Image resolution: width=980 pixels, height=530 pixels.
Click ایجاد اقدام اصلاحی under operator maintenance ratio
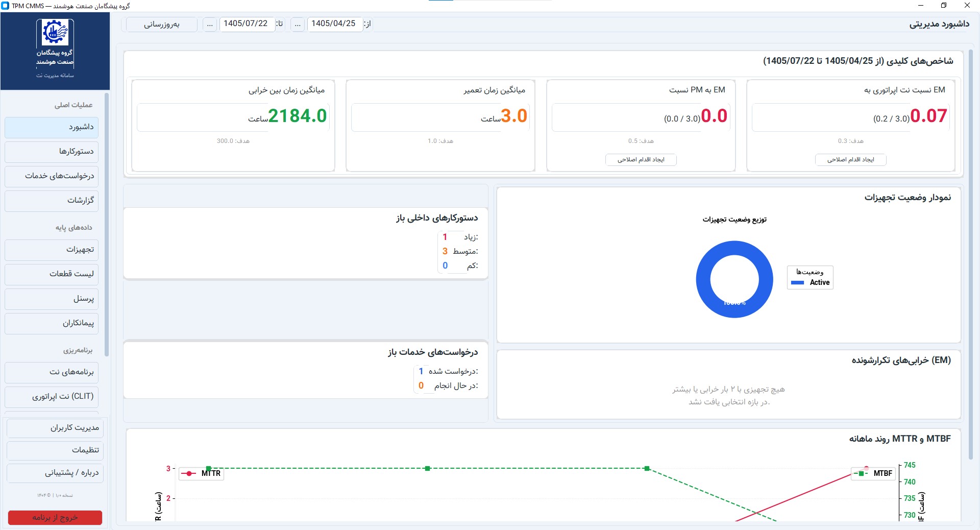851,160
